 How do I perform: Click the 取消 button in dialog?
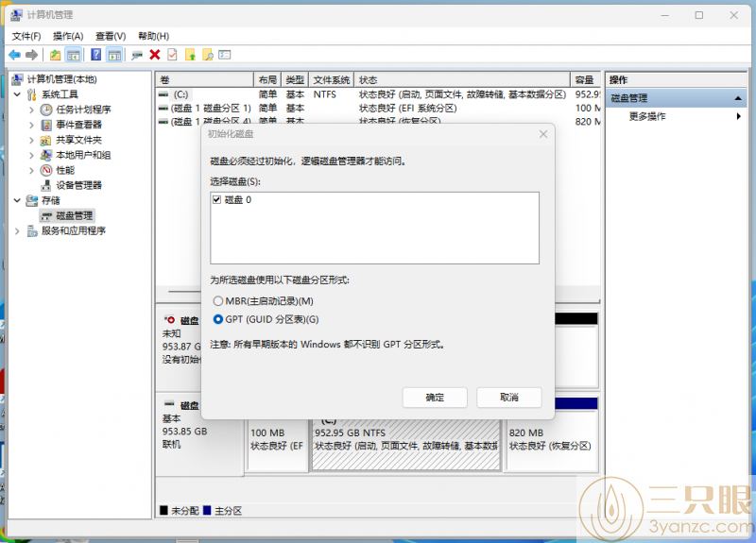point(509,398)
